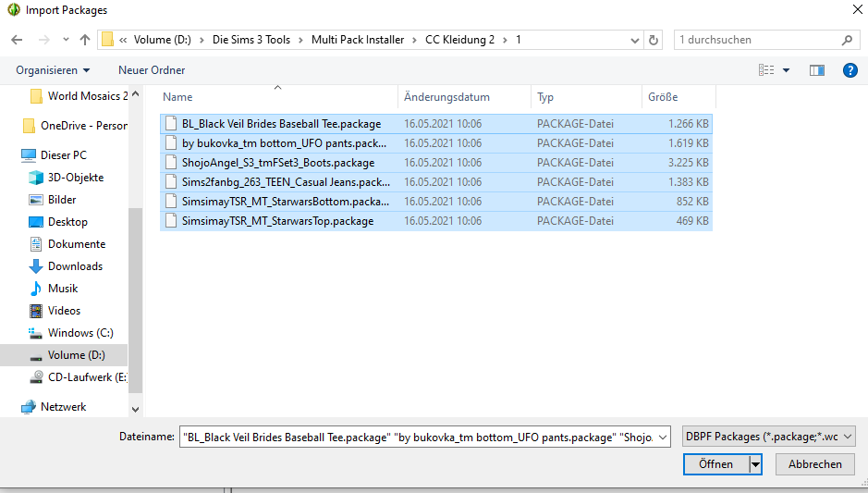Viewport: 868px width, 493px height.
Task: Click the refresh address bar icon
Action: 654,41
